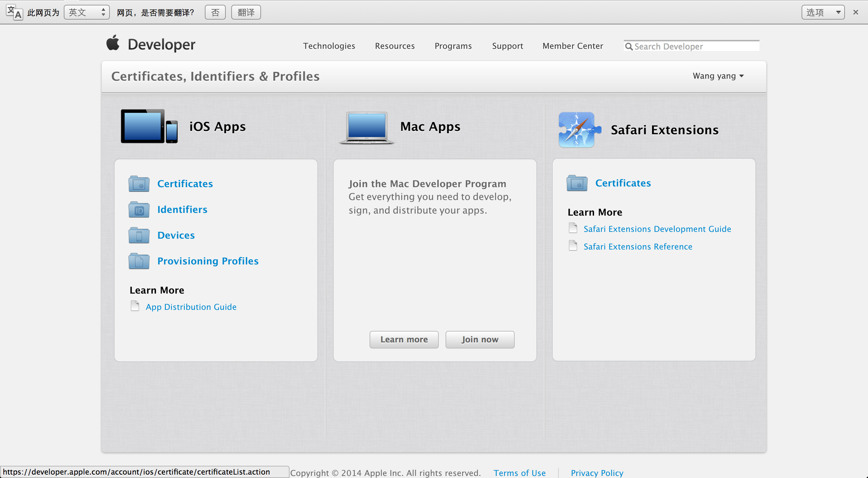868x478 pixels.
Task: Click the Devices folder icon
Action: 139,235
